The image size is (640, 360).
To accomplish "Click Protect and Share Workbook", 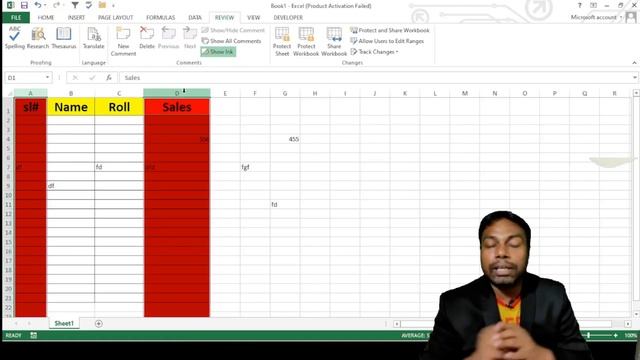I will pyautogui.click(x=390, y=30).
